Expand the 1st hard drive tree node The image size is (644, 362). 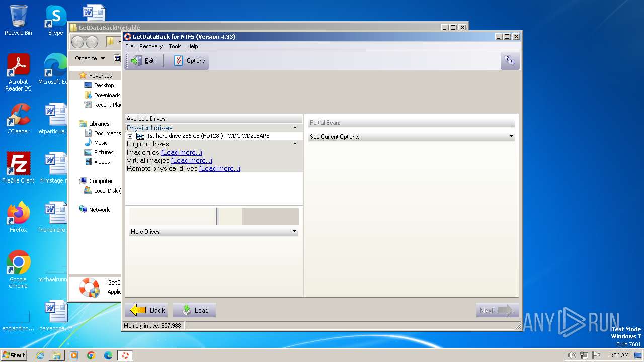(130, 136)
